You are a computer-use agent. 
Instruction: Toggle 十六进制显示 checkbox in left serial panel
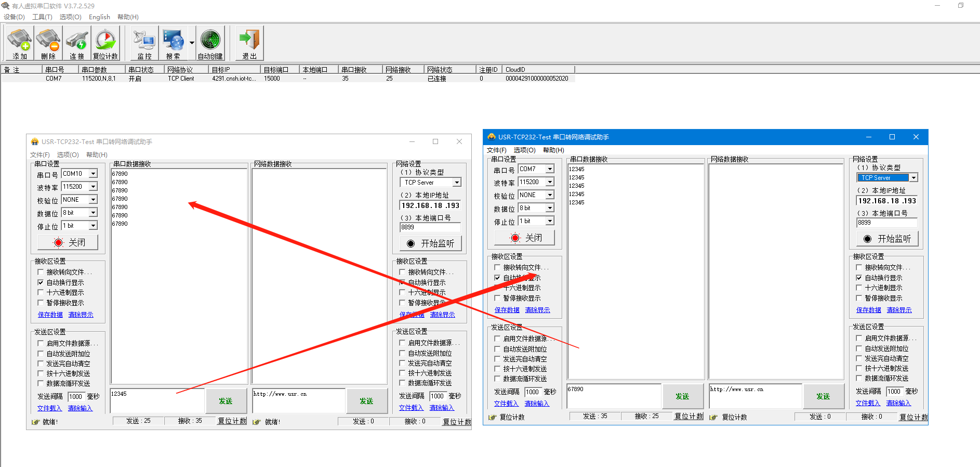tap(41, 293)
